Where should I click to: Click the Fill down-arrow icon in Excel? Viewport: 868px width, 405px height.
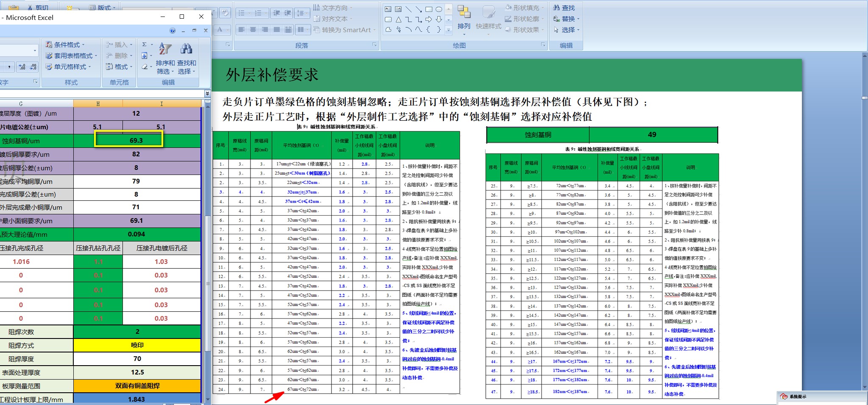(x=145, y=55)
